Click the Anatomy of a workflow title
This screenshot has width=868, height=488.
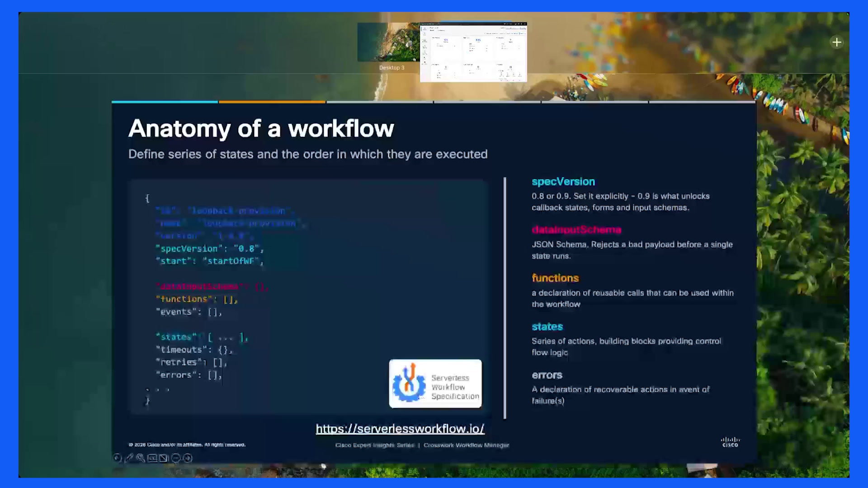click(x=261, y=129)
